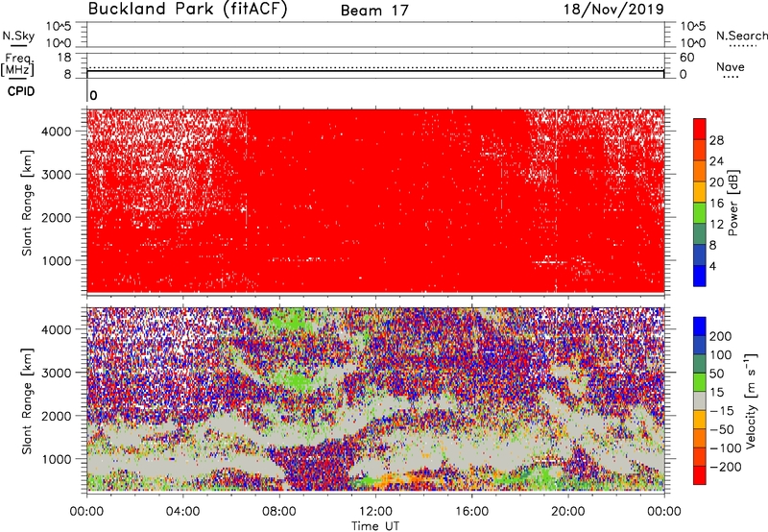Pick the light green 15–50 velocity swatch
Image resolution: width=768 pixels, height=532 pixels.
pos(700,382)
